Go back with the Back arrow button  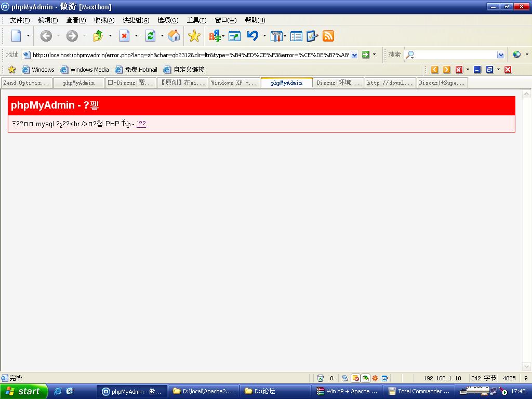46,36
